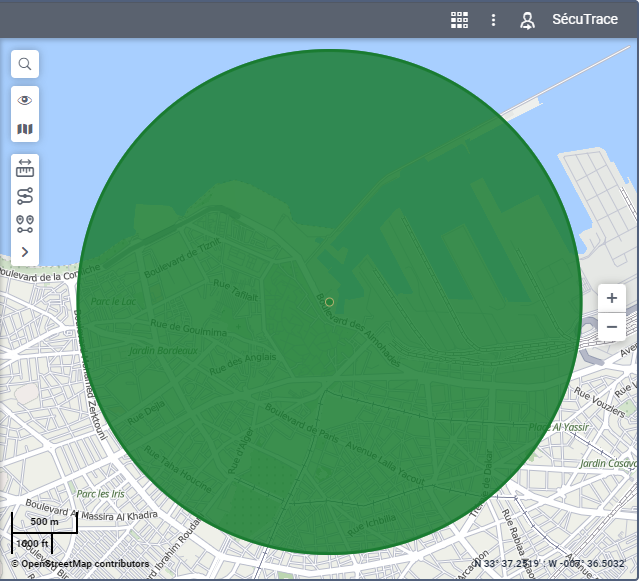This screenshot has width=639, height=581.
Task: Zoom out with the minus button
Action: pos(611,326)
